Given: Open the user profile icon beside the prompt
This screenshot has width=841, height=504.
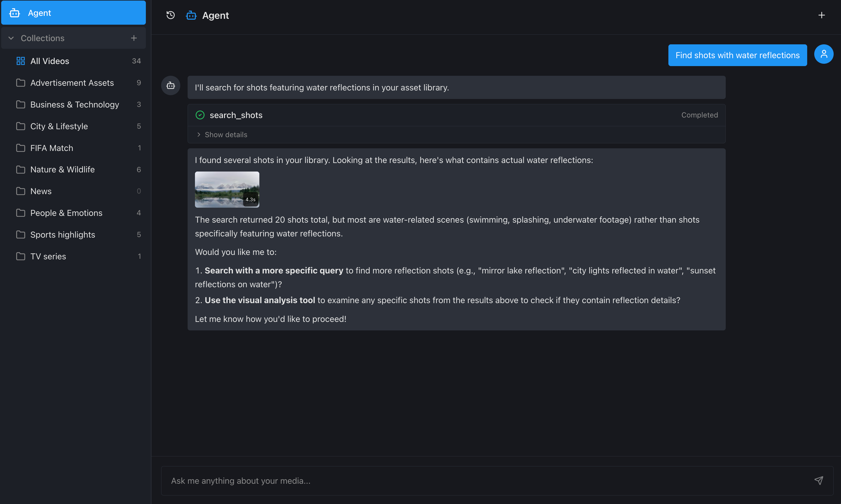Looking at the screenshot, I should pos(823,54).
